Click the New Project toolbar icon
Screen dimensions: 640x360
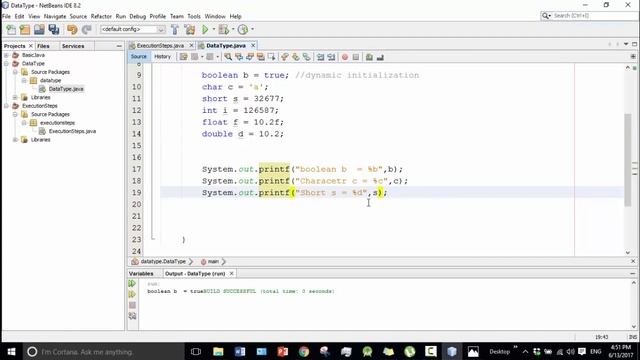pos(25,29)
